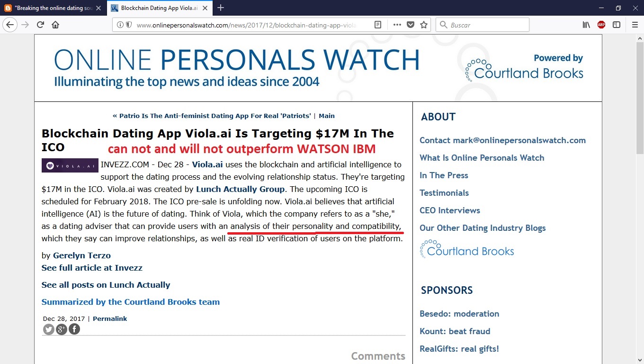
Task: Click the page vertical scrollbar thumb
Action: point(640,98)
